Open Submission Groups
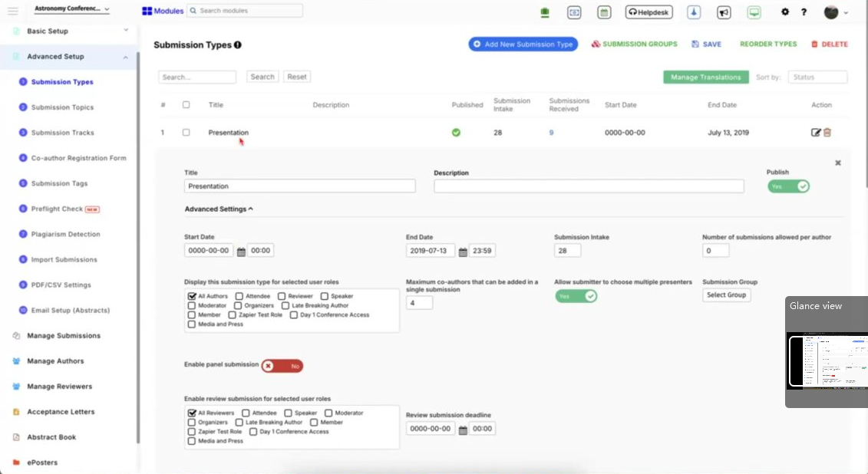This screenshot has height=474, width=868. tap(635, 44)
